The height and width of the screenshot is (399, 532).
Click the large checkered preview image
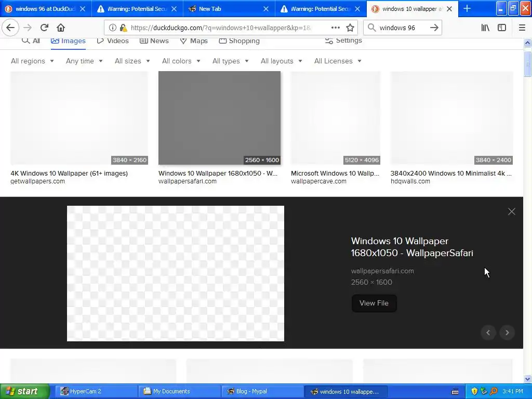coord(176,273)
